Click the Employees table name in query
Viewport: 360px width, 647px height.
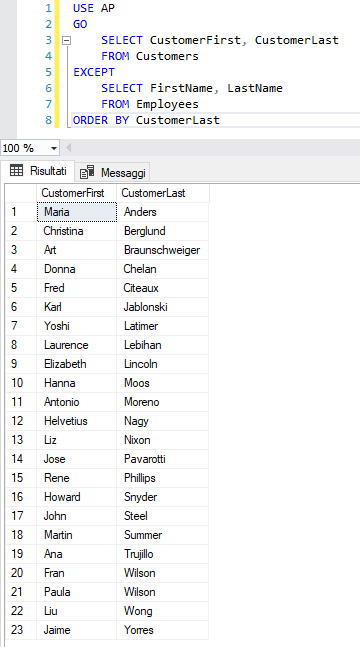(168, 104)
